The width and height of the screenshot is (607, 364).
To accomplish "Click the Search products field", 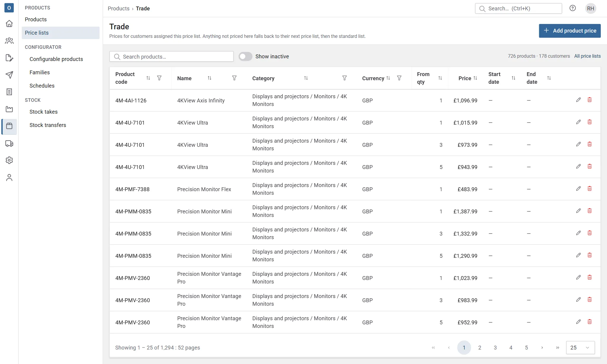I will [172, 57].
